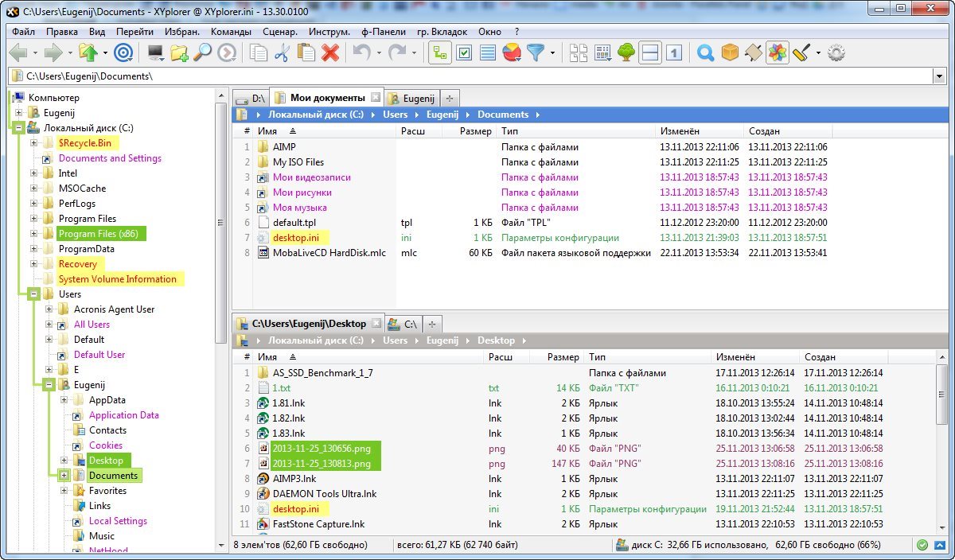Viewport: 955px width, 560px height.
Task: Open the pie chart icon in toolbar
Action: click(512, 53)
